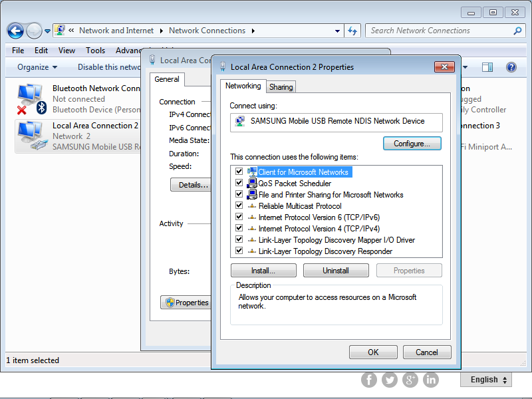
Task: Share via the LinkedIn icon
Action: click(x=431, y=380)
